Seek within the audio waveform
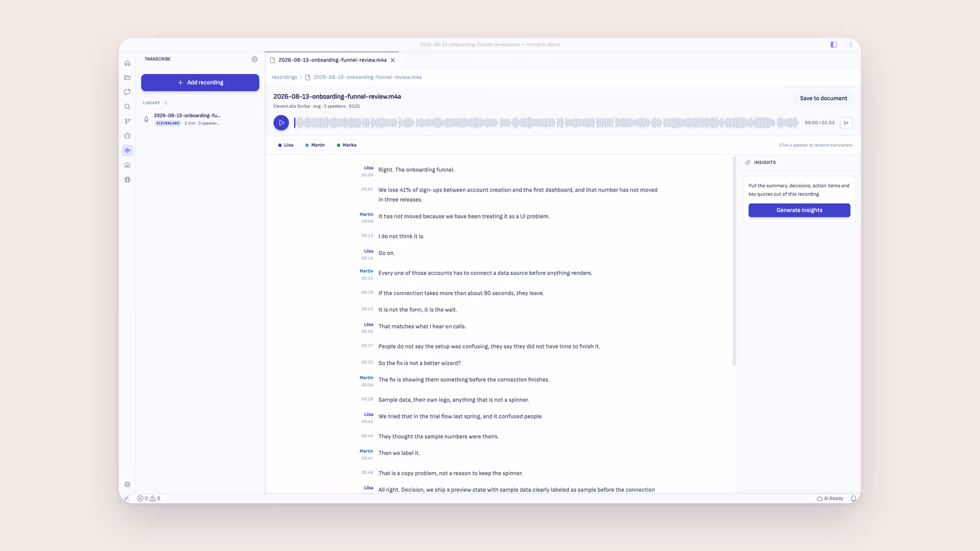Viewport: 980px width, 551px height. (x=546, y=122)
